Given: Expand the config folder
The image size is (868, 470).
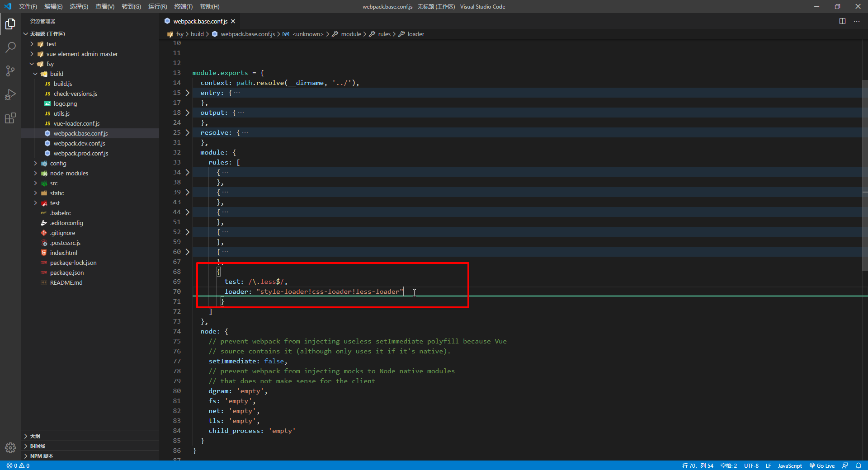Looking at the screenshot, I should coord(90,163).
